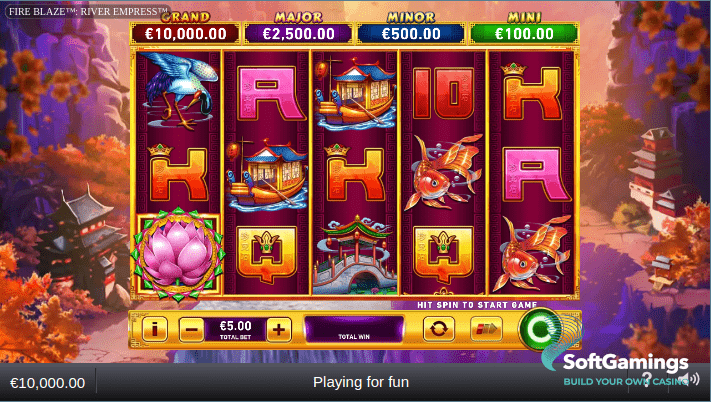Click the boat symbol atop reel three
Image resolution: width=711 pixels, height=402 pixels.
point(354,93)
